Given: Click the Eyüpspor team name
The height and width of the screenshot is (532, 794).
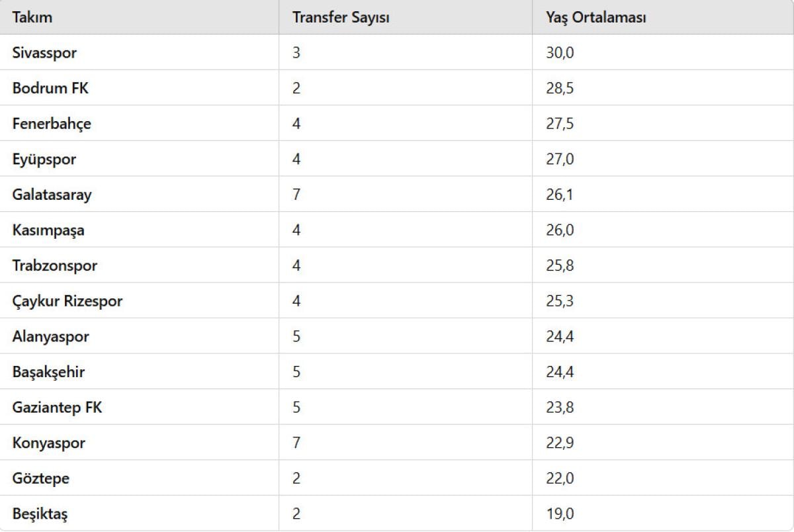Looking at the screenshot, I should [x=44, y=159].
